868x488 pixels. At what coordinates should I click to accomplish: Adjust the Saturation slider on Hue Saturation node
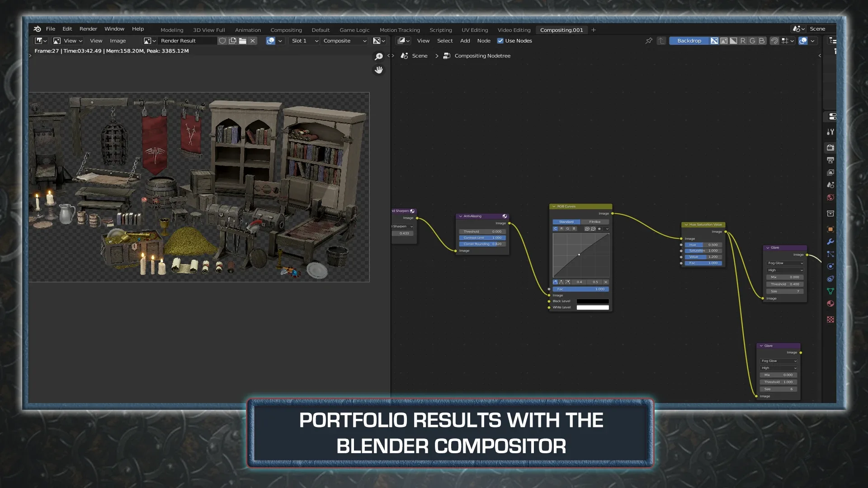(704, 250)
